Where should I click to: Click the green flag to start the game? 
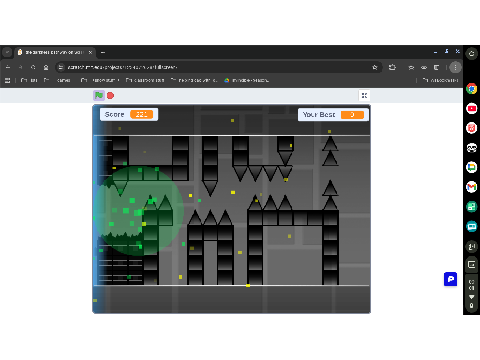[x=99, y=96]
